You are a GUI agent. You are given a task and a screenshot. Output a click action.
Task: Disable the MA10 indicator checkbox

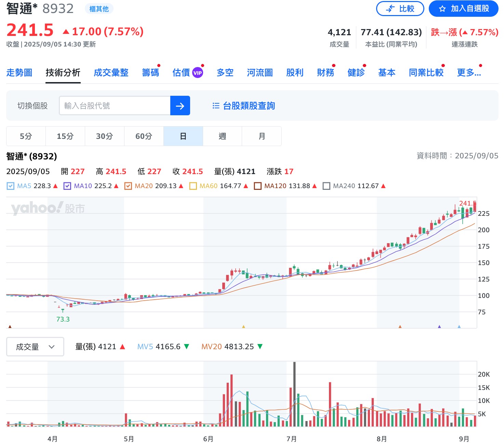67,186
